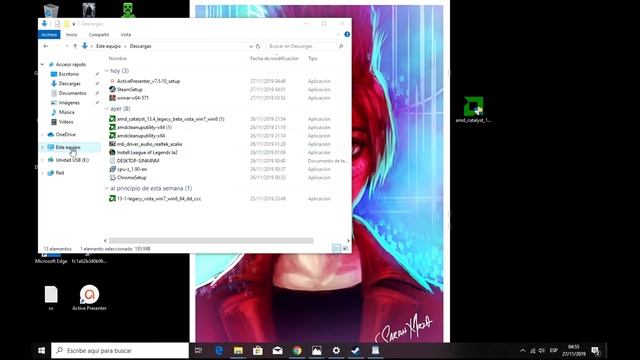The image size is (640, 360).
Task: Open the Archivo ribbon tab
Action: 49,35
